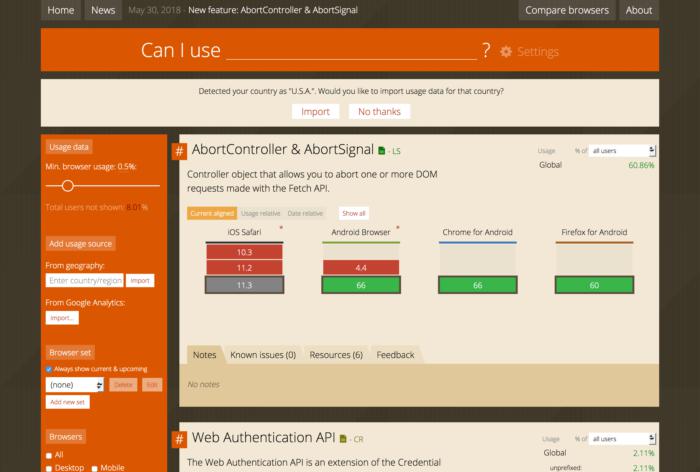Image resolution: width=700 pixels, height=472 pixels.
Task: Open news link AbortController & AbortSignal
Action: pyautogui.click(x=273, y=10)
